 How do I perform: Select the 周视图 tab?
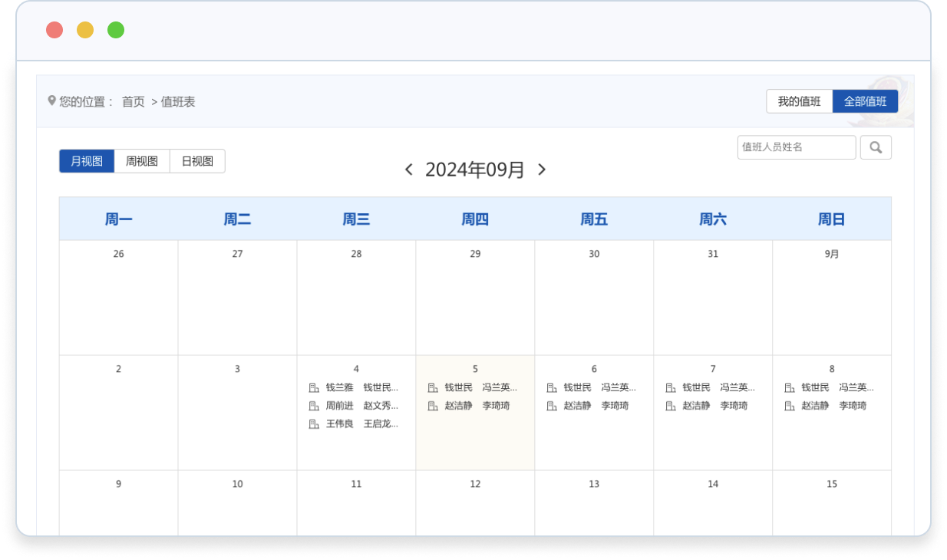(142, 161)
